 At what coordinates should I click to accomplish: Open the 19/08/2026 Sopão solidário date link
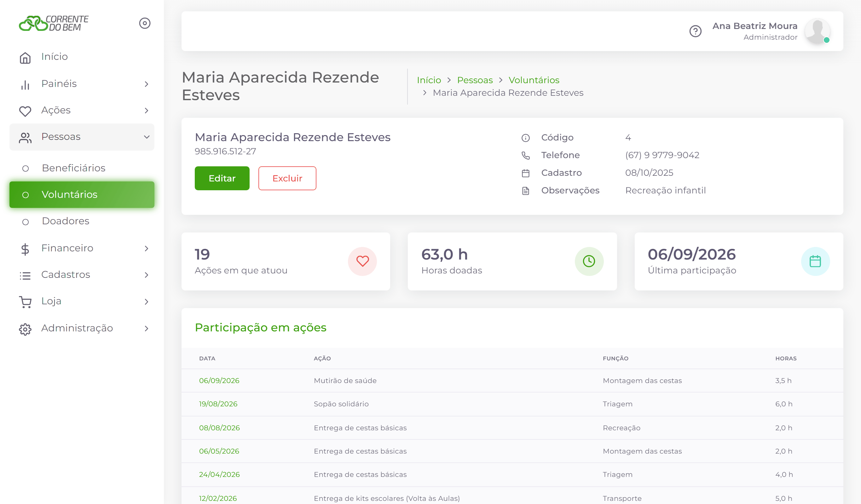pos(218,404)
